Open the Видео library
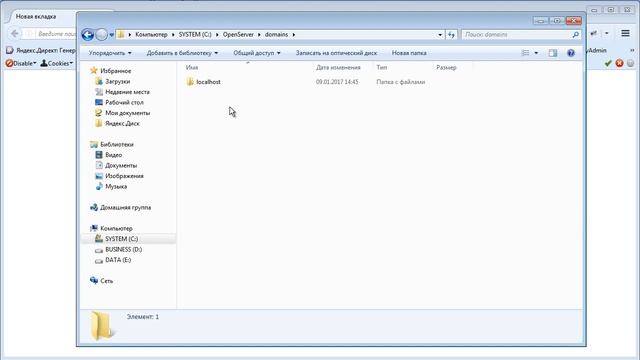Image resolution: width=640 pixels, height=360 pixels. 113,155
